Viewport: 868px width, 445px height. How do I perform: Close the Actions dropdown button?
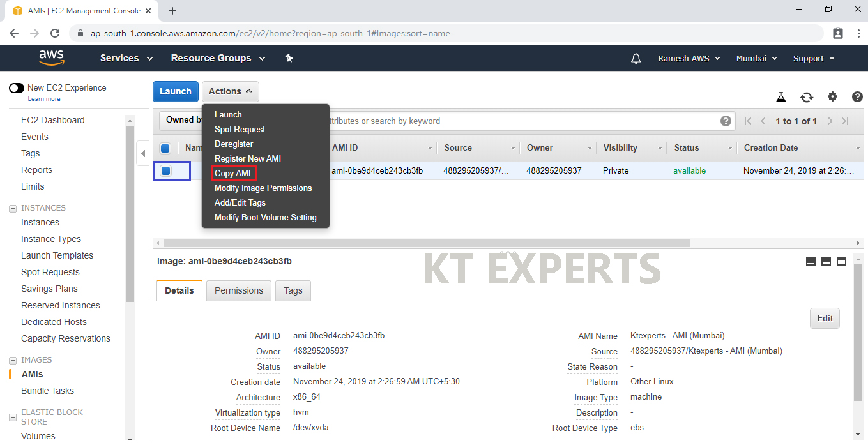(x=231, y=91)
